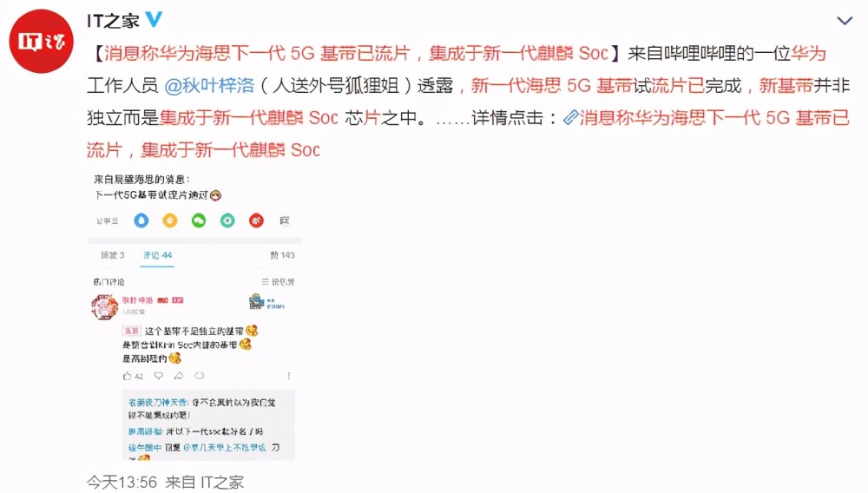Viewport: 868px width, 493px height.
Task: Tap the thumbs-down icon under the comment
Action: click(158, 376)
